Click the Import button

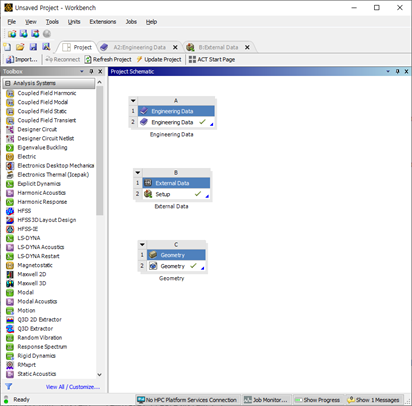(22, 59)
